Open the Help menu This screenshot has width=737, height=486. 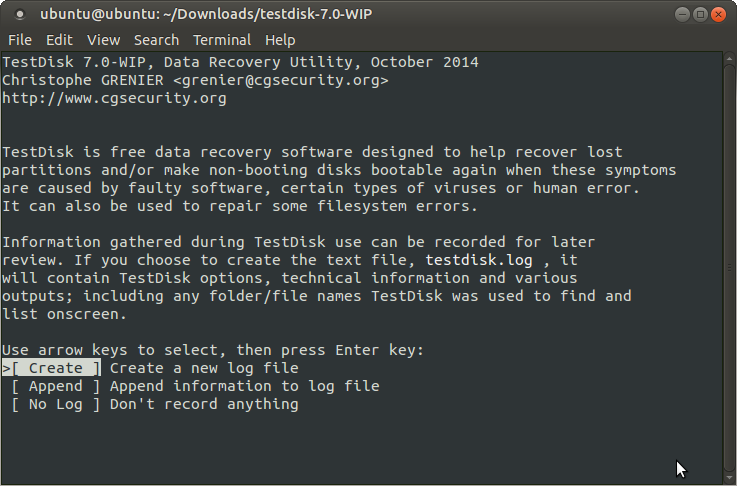280,40
